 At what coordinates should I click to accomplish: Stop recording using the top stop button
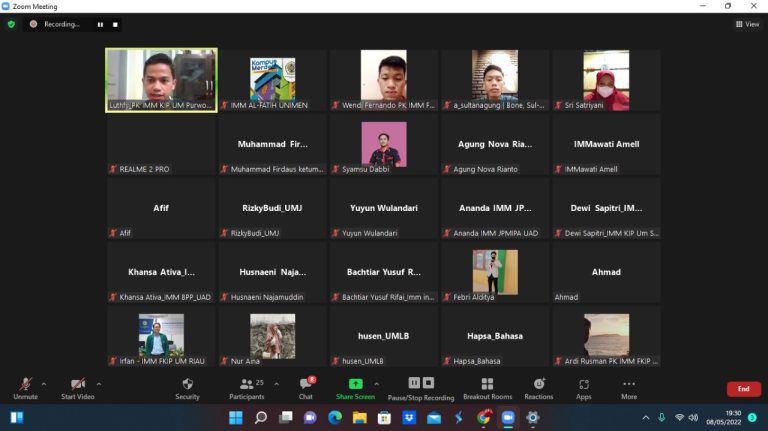click(114, 24)
